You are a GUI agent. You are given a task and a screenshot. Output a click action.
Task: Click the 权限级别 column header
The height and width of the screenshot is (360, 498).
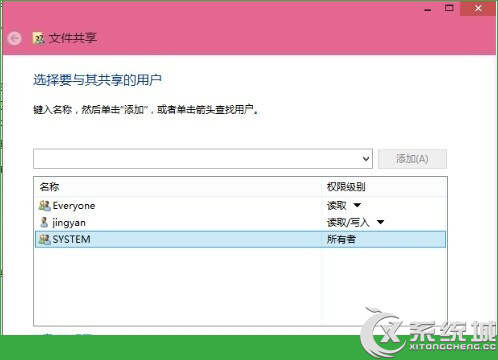coord(346,187)
